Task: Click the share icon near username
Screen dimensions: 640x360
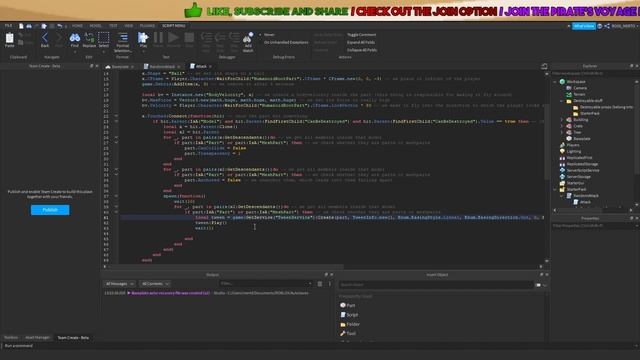Action: [x=607, y=26]
